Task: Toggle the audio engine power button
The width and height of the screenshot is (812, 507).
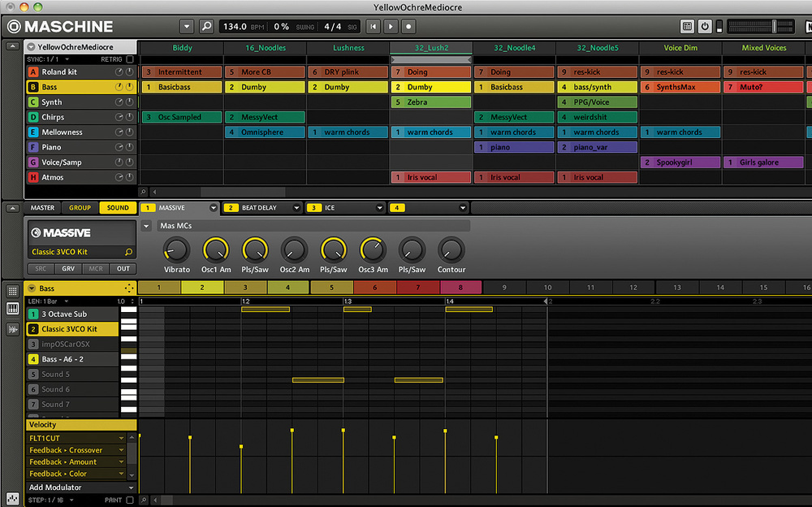Action: 703,26
